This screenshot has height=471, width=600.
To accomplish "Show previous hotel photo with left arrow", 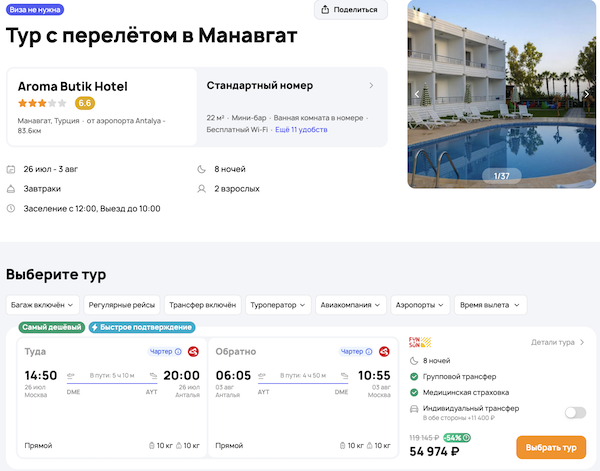I will [418, 94].
